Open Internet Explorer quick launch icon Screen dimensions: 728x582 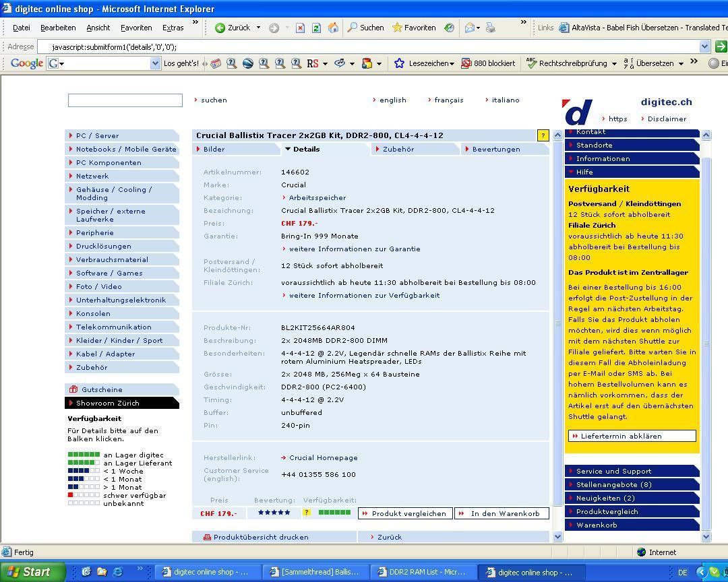(x=118, y=572)
